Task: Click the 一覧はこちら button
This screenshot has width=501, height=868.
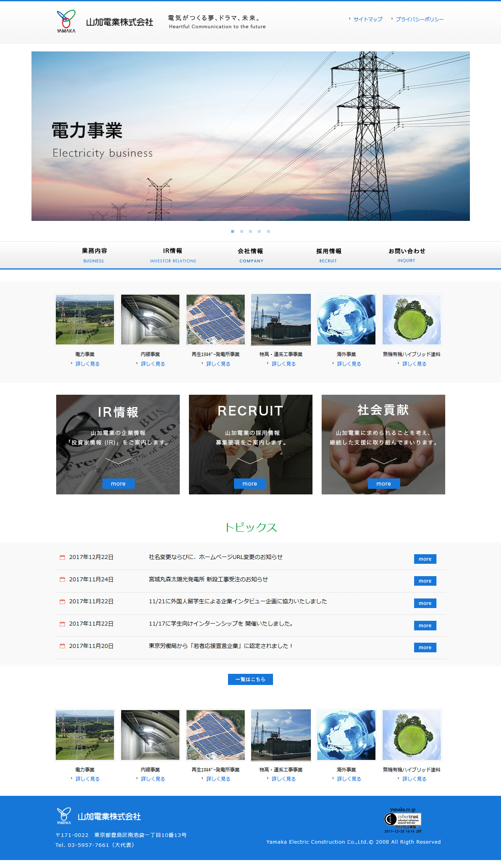Action: click(250, 679)
